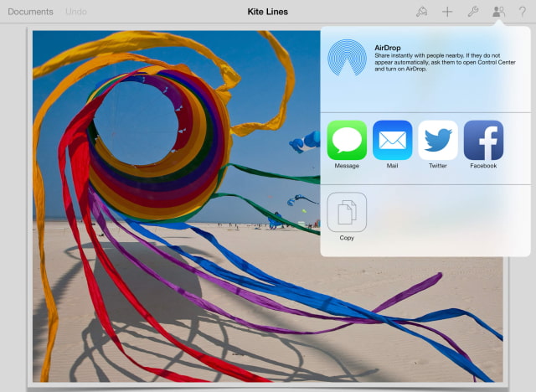Share via the blue Mail envelope icon

(392, 140)
